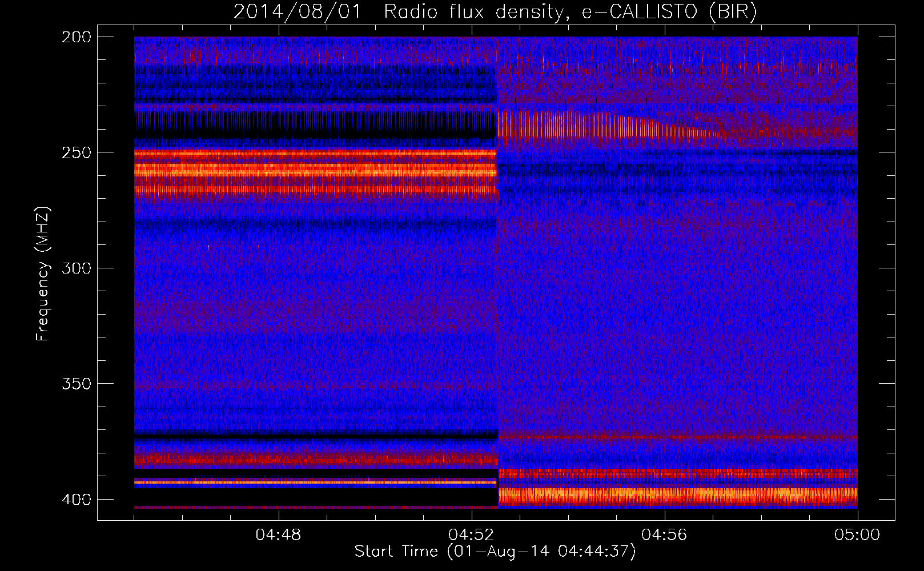Click the 300 frequency tick label
The height and width of the screenshot is (571, 924).
77,268
